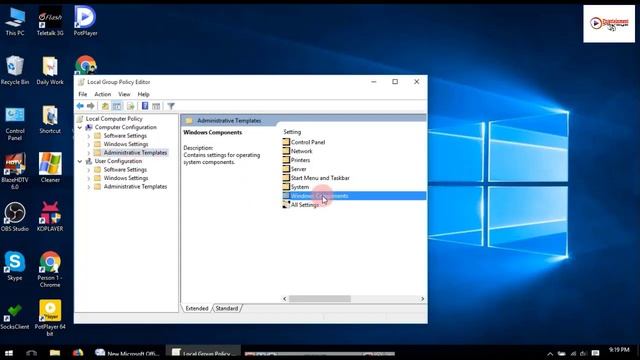Image resolution: width=640 pixels, height=360 pixels.
Task: Select Windows Settings under Computer Configuration
Action: (126, 144)
